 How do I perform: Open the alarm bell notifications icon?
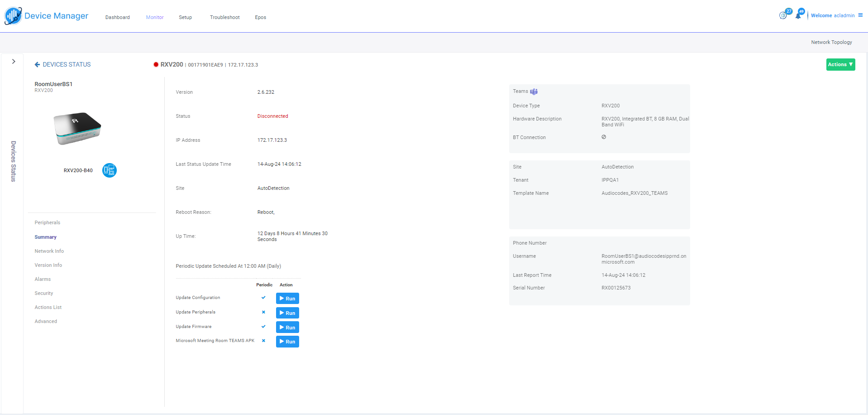click(799, 15)
